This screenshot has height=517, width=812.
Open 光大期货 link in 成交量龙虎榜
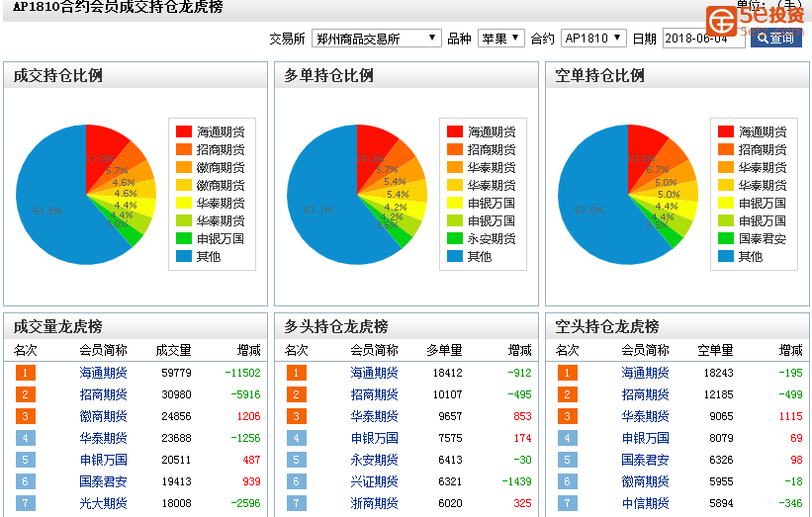[103, 503]
